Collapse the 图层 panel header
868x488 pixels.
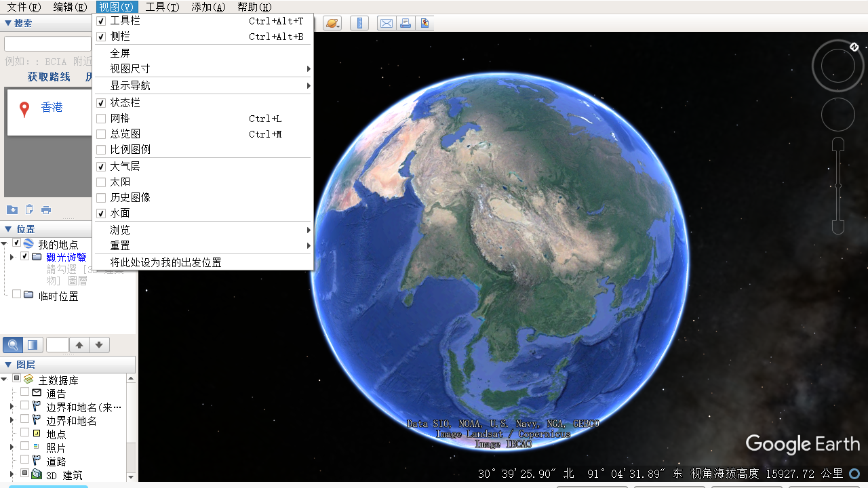(x=8, y=365)
